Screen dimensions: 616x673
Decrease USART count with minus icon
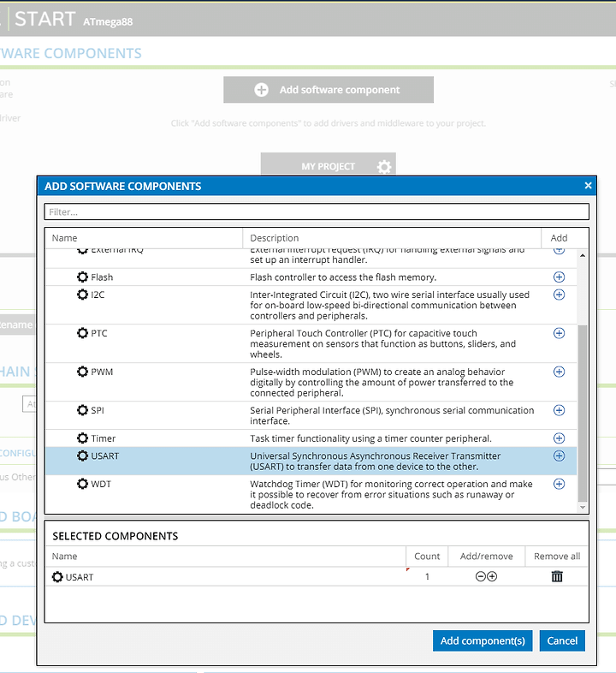481,576
